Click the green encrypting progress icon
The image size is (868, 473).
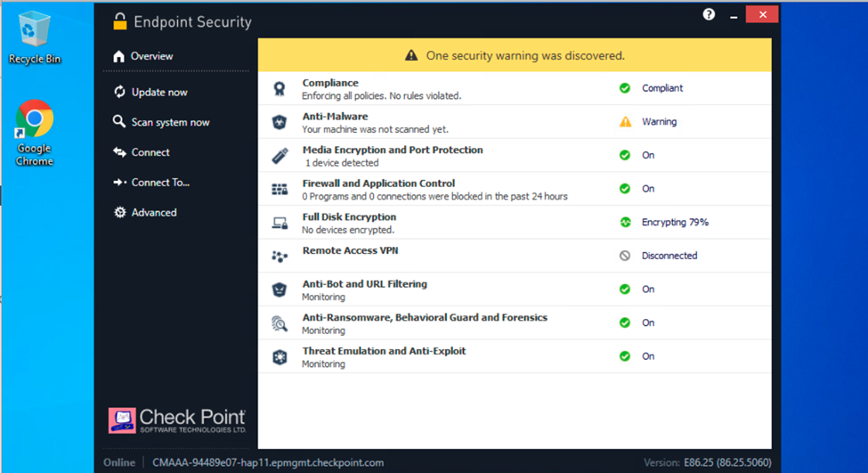[625, 222]
